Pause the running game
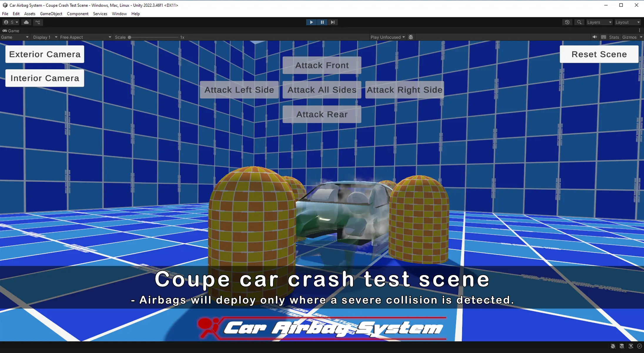Screen dimensions: 644x353 [322, 22]
